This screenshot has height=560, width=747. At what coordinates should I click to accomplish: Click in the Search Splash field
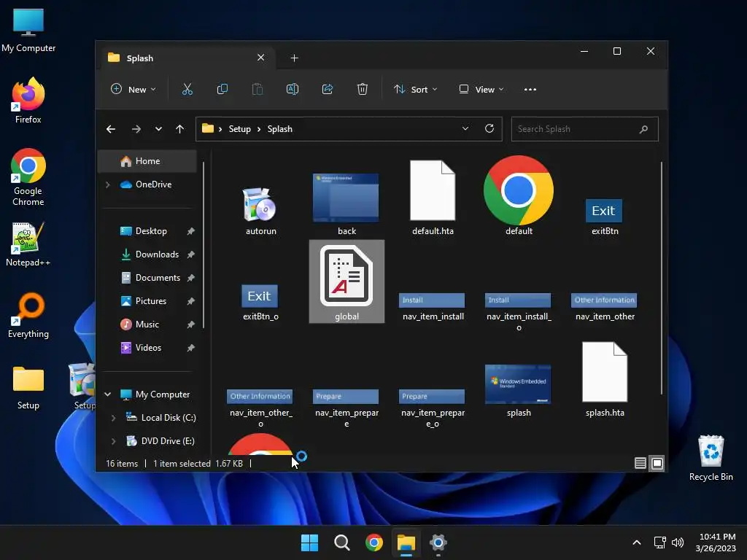pyautogui.click(x=584, y=129)
